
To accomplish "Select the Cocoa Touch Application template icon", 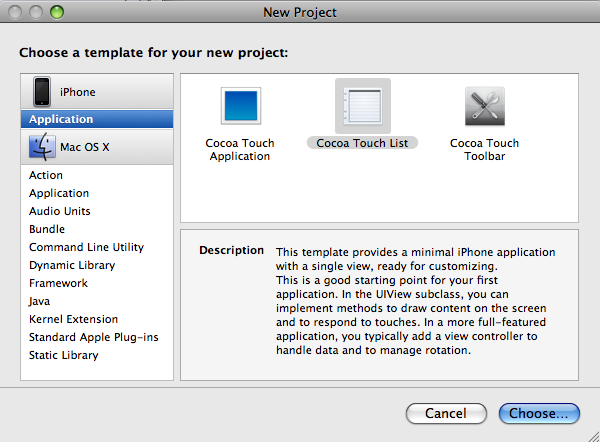I will (x=241, y=106).
